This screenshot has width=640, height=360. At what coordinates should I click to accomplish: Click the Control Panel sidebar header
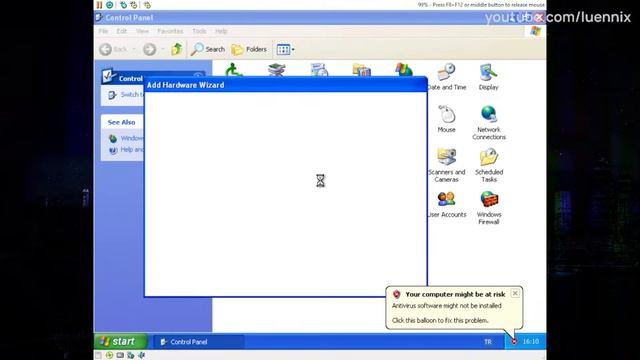pyautogui.click(x=122, y=77)
